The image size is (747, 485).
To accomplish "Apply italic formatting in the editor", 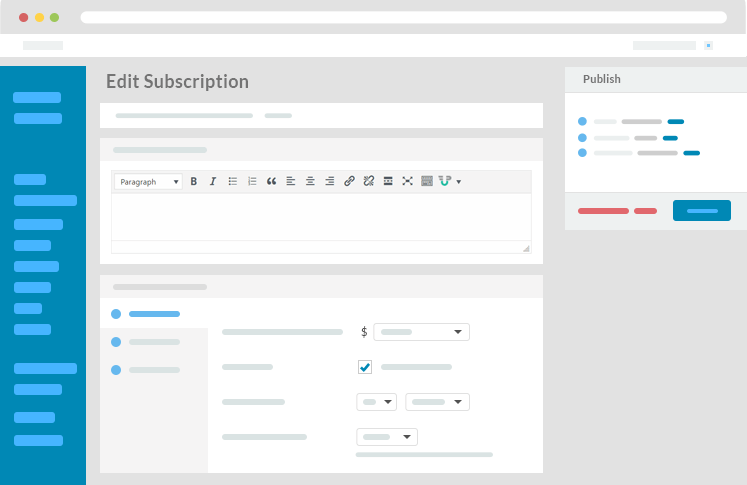I will click(x=212, y=181).
